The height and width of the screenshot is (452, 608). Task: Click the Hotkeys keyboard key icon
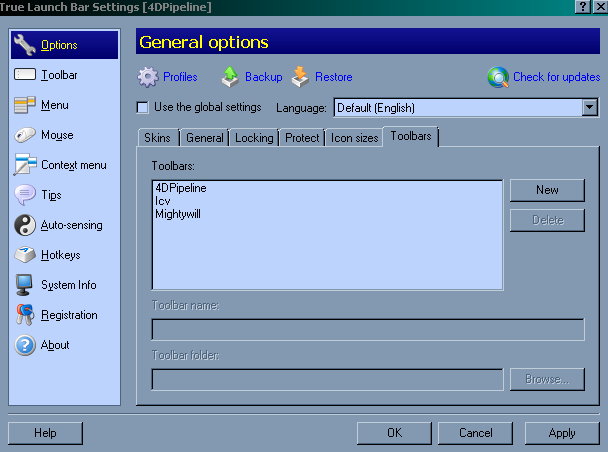[25, 255]
